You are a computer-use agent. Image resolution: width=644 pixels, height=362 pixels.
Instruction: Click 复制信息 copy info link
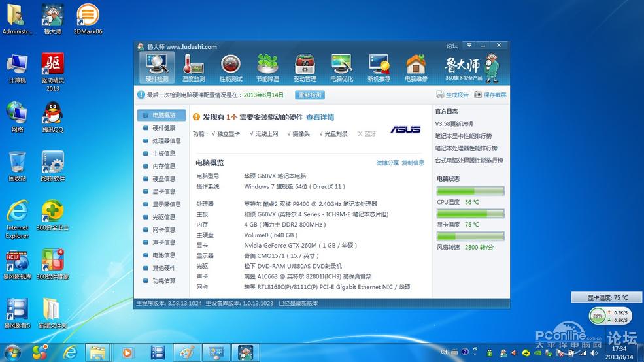pos(413,163)
